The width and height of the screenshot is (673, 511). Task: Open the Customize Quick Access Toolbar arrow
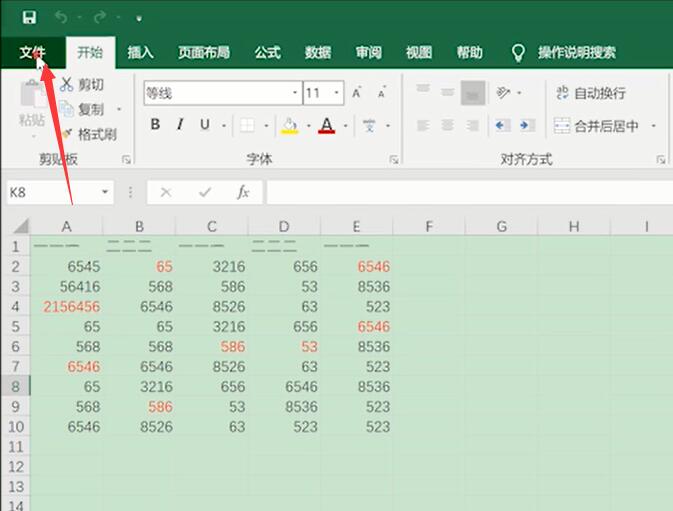pyautogui.click(x=139, y=18)
